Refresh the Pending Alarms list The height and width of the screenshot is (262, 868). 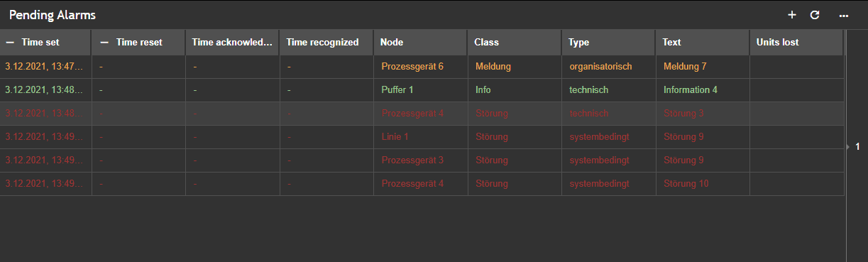coord(815,15)
